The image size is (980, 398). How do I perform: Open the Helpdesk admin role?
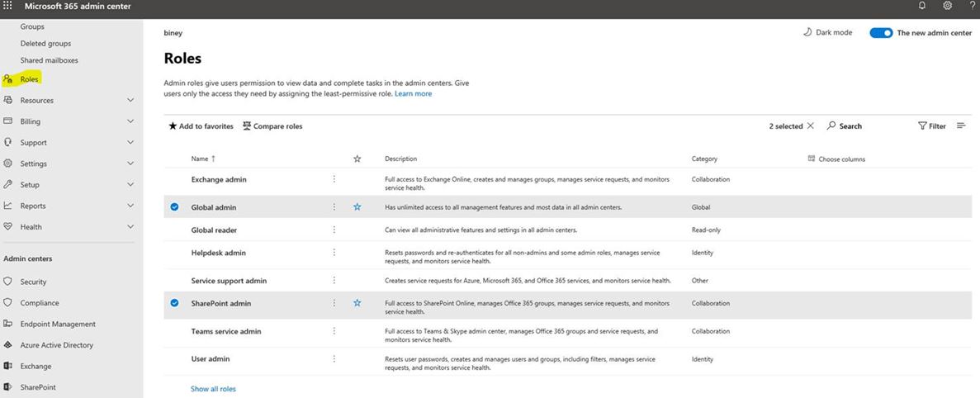[219, 253]
